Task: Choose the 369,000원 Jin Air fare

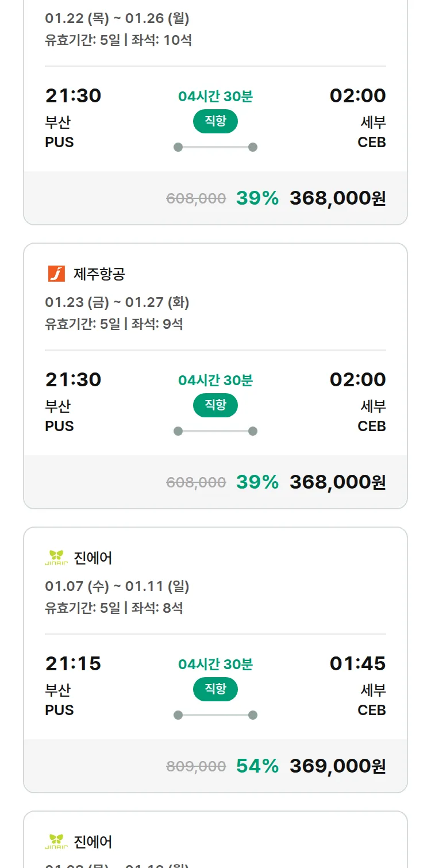Action: pos(337,766)
